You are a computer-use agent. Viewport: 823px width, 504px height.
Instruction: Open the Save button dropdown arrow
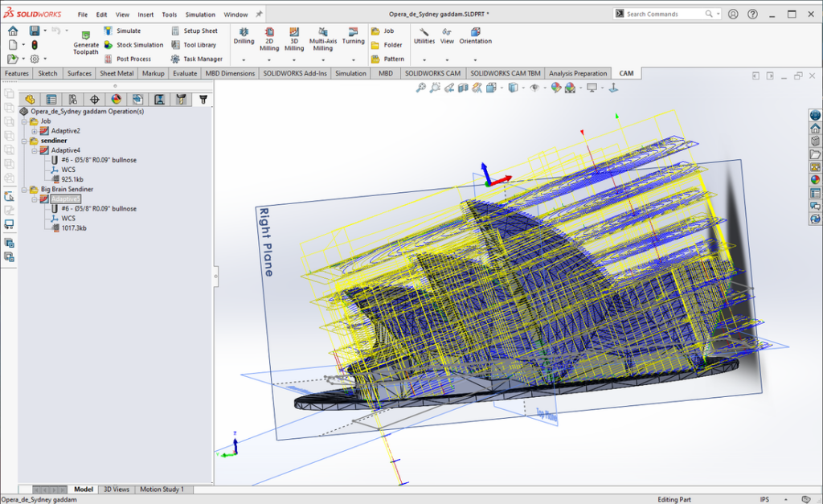45,31
